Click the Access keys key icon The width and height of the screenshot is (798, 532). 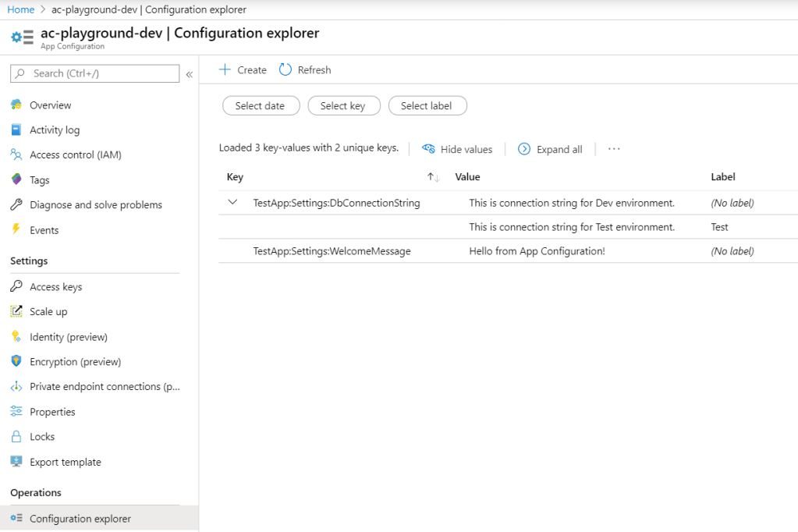click(x=16, y=286)
